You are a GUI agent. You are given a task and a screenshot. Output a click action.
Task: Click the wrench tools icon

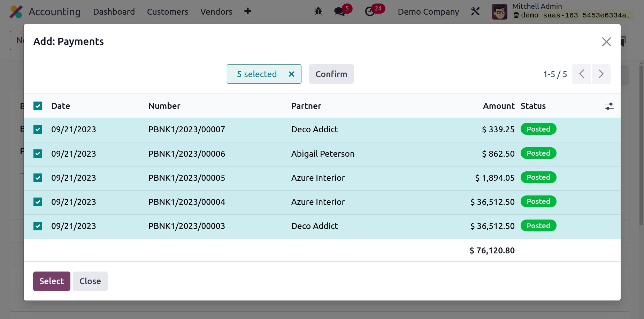click(475, 12)
